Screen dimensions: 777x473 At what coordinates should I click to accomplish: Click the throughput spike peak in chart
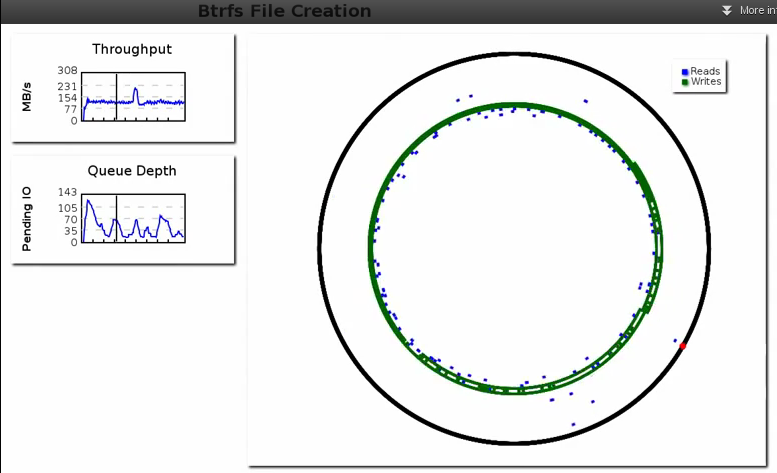[x=136, y=89]
